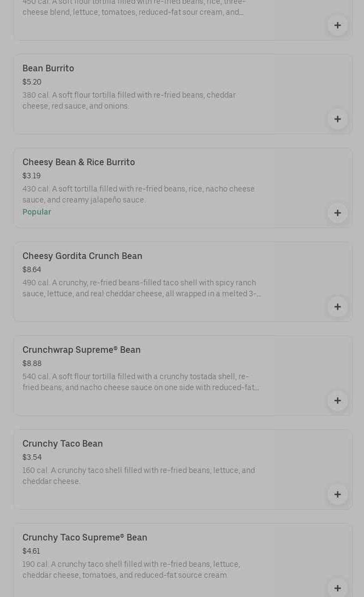Open Crunchy Taco Supreme® Bean title

tap(85, 538)
